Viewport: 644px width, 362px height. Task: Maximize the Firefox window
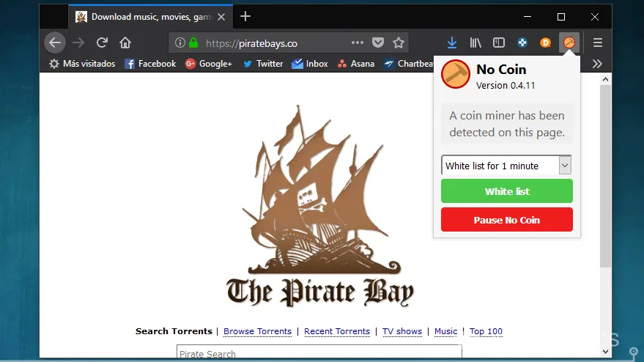point(561,17)
